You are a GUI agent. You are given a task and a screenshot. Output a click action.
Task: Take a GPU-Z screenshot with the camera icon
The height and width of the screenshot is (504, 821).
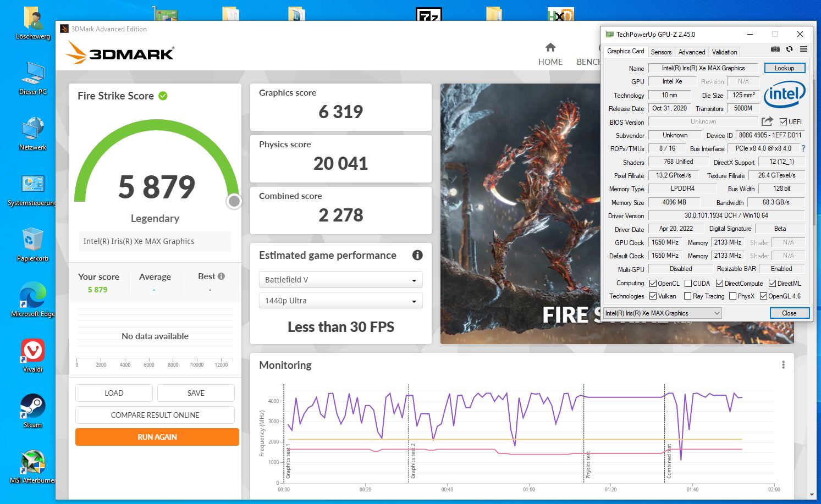775,49
